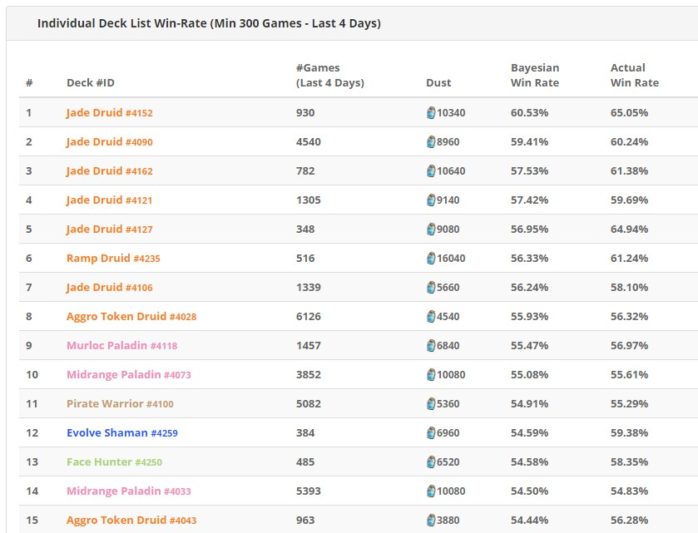The image size is (698, 533).
Task: Click dust icon next to 6520
Action: click(431, 462)
